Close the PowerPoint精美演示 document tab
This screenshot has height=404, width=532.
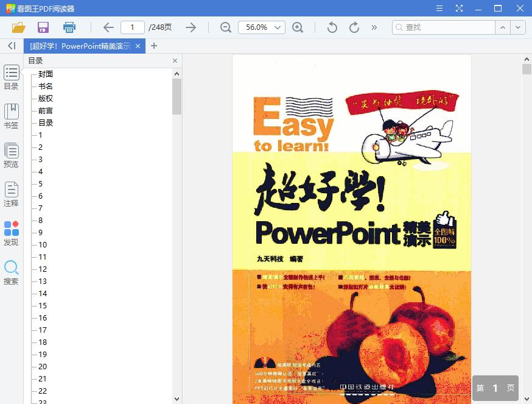click(x=138, y=46)
